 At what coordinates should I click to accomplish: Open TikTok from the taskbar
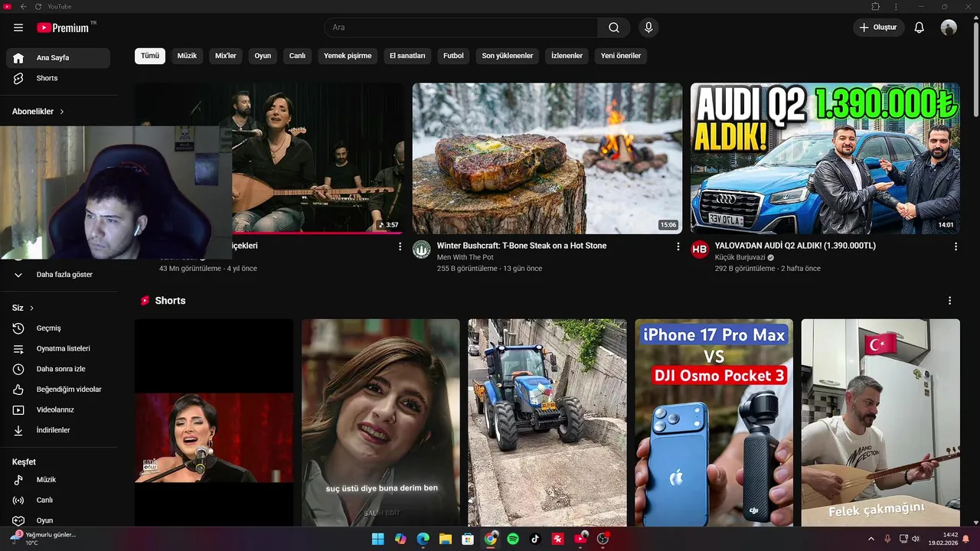535,539
